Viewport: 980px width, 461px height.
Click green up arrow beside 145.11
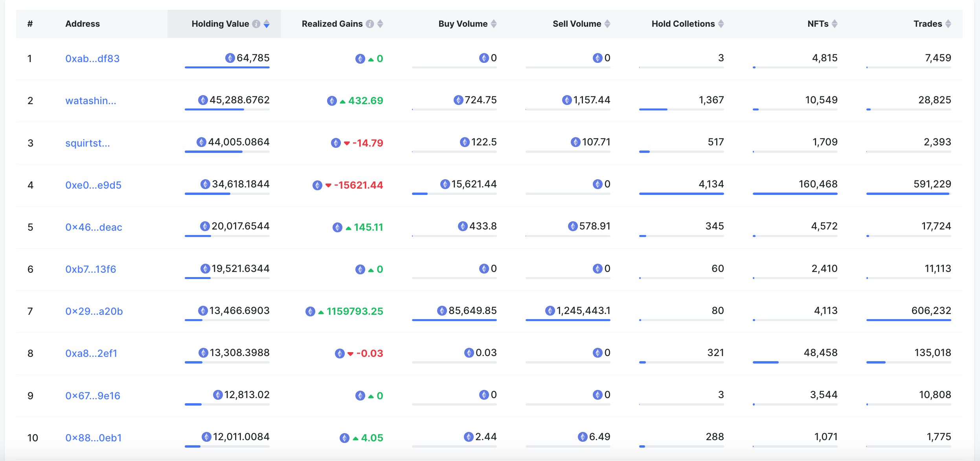[x=348, y=228]
